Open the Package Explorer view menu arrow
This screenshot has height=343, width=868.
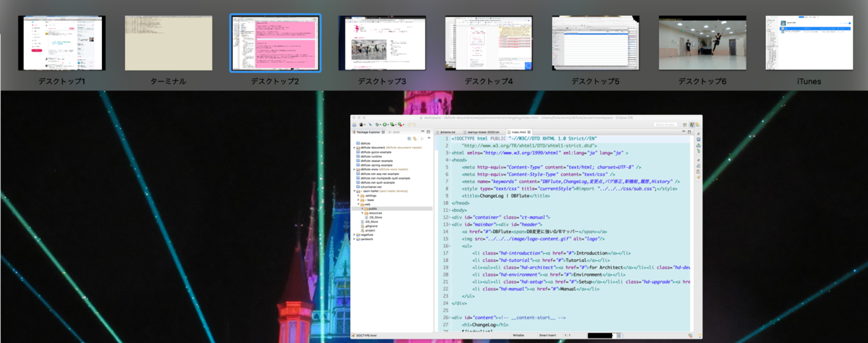pyautogui.click(x=429, y=138)
